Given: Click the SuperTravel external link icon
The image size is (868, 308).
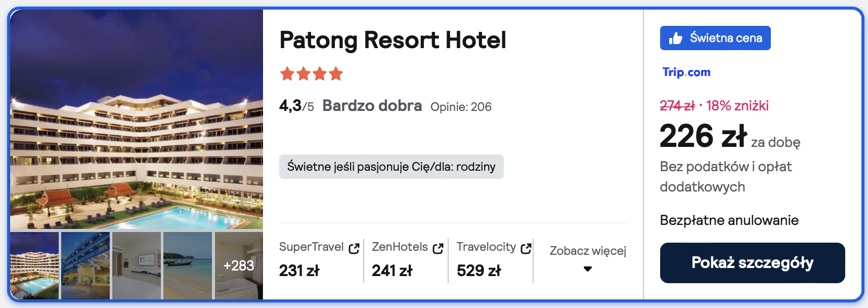Looking at the screenshot, I should tap(354, 248).
